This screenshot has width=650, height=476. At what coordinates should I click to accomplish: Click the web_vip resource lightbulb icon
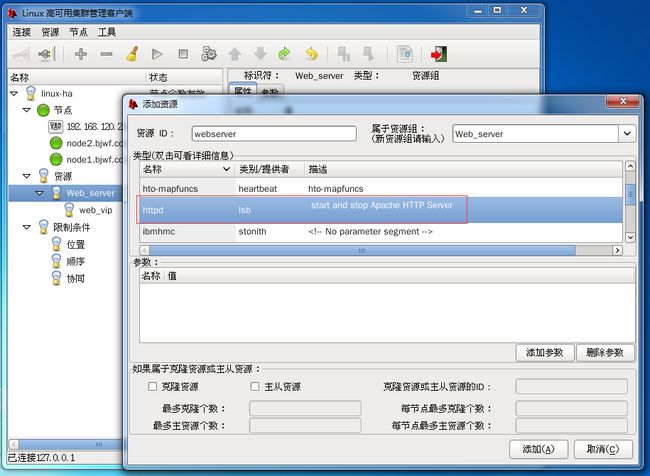click(69, 210)
